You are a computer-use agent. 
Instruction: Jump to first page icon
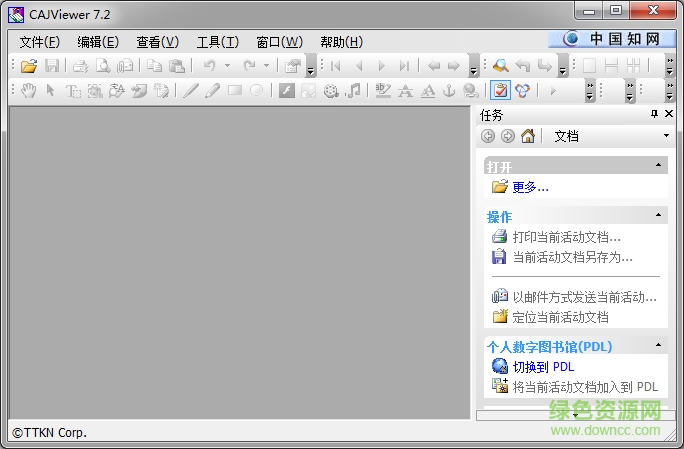coord(335,66)
